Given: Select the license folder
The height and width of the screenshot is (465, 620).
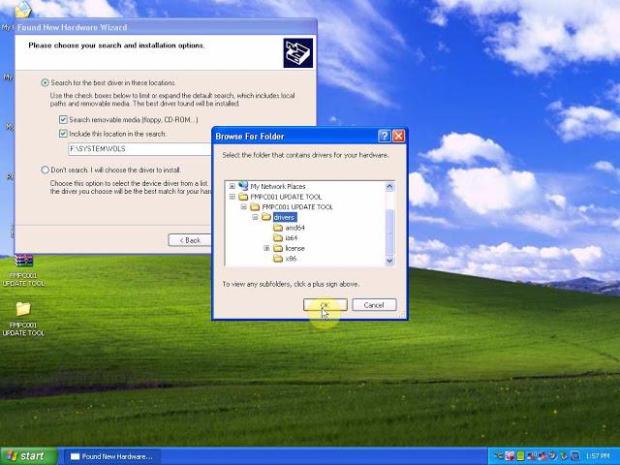Looking at the screenshot, I should [x=295, y=248].
